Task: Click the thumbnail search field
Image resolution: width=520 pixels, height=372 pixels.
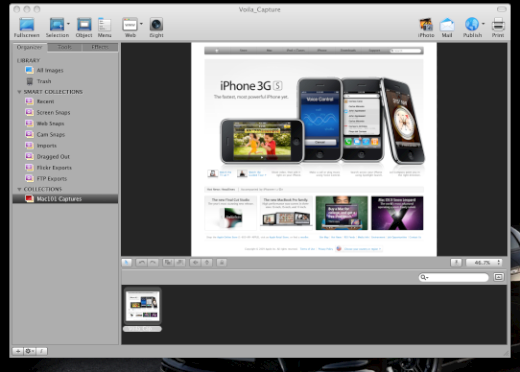Action: pyautogui.click(x=454, y=277)
